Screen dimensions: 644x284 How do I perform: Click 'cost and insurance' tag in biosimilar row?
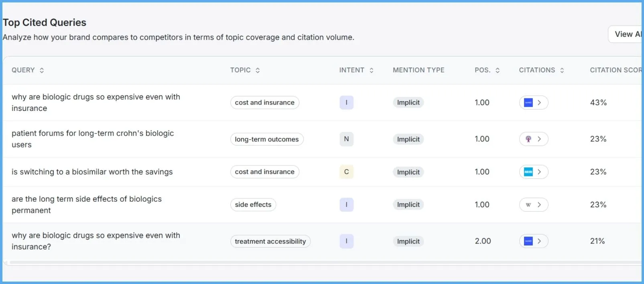click(265, 172)
